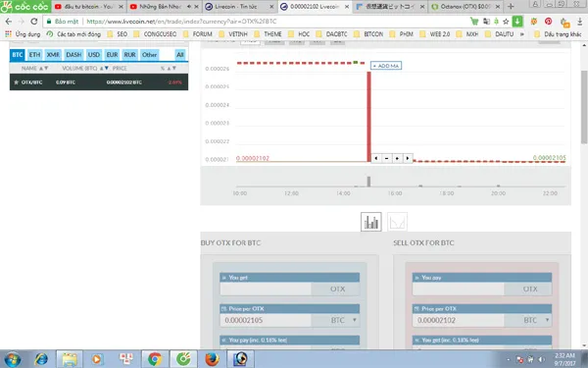Click the Cốc Cốc logo button

(x=24, y=7)
